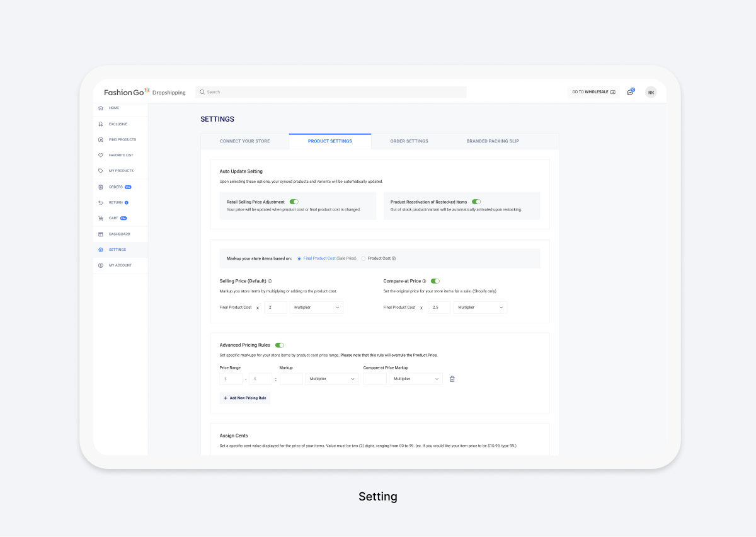Click the Add New Pricing Rule button
The height and width of the screenshot is (537, 756).
click(245, 398)
